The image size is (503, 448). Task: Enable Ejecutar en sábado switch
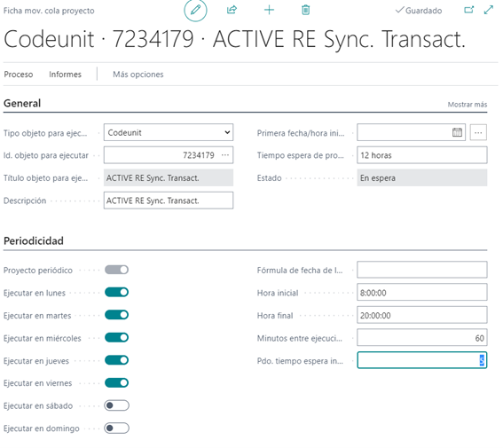click(117, 405)
